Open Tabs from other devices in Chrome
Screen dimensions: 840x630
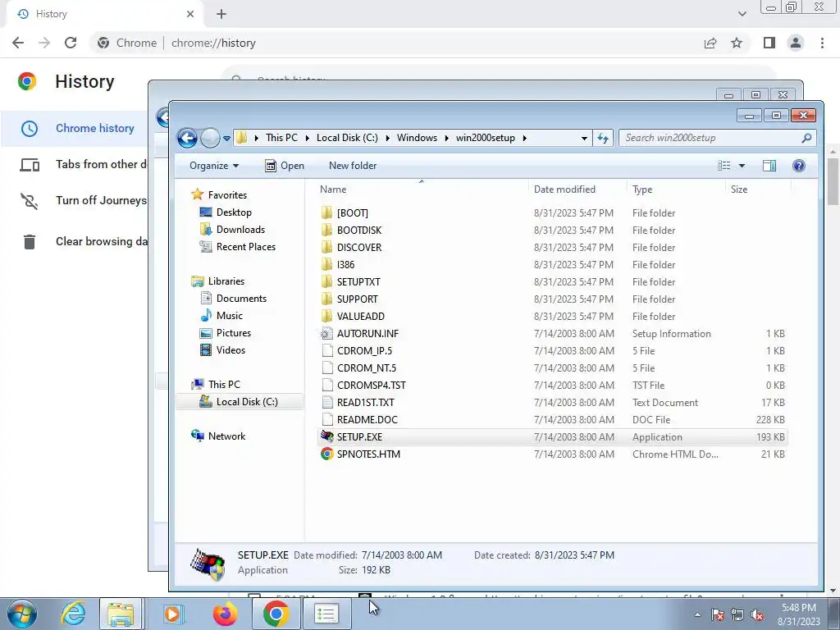pyautogui.click(x=101, y=164)
